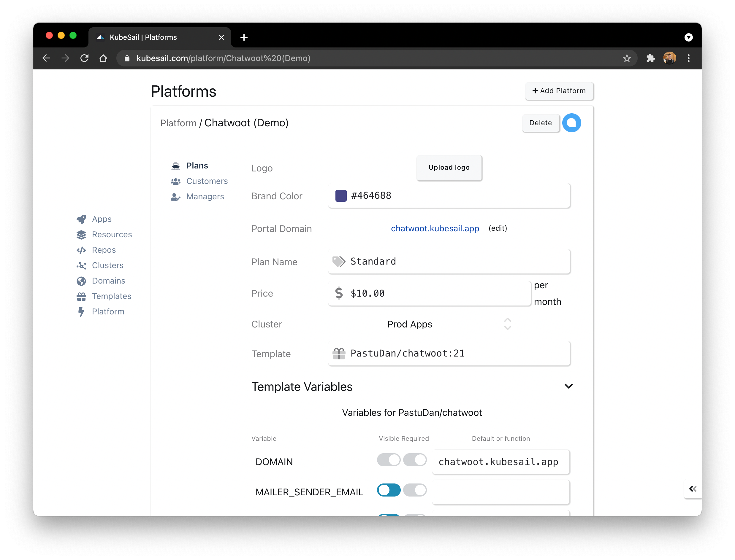Click the dollar sign icon in Price
This screenshot has width=735, height=560.
coord(339,293)
